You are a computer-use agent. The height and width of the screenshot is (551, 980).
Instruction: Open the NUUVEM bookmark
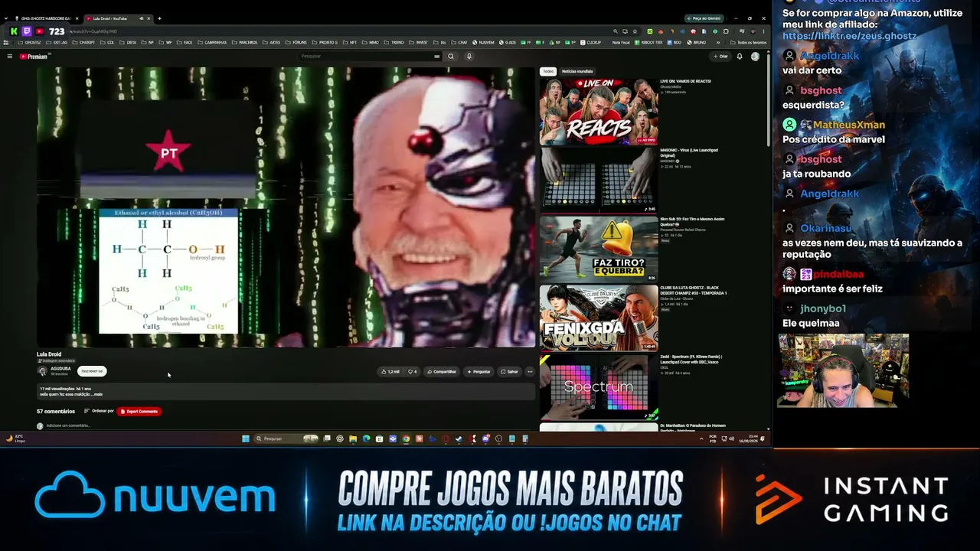point(484,43)
